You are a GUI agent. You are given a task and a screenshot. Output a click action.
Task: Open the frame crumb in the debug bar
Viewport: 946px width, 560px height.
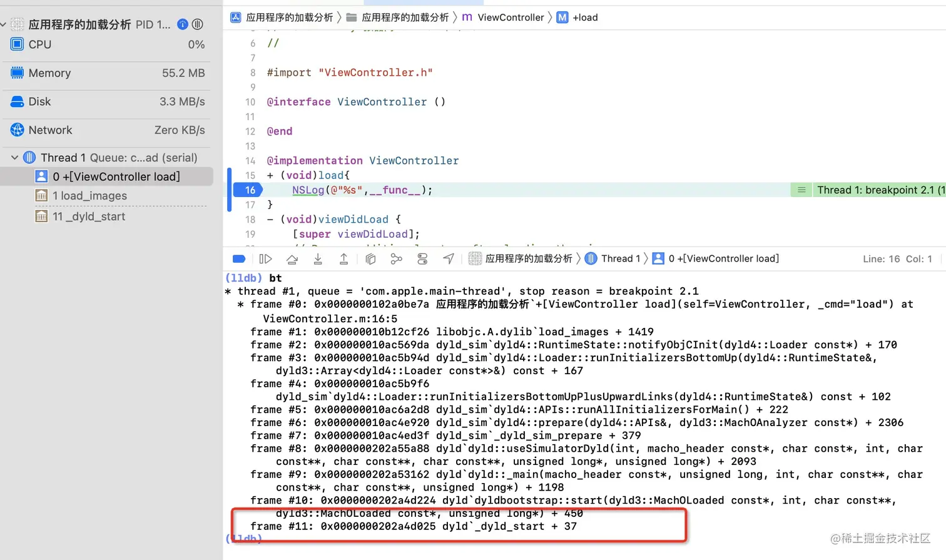(x=716, y=259)
